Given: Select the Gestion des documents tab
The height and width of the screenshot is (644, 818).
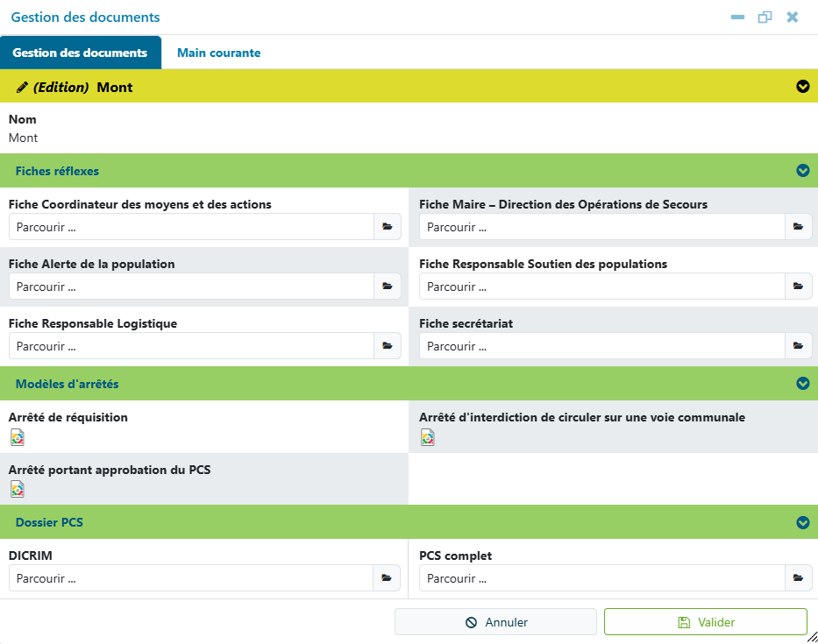Looking at the screenshot, I should click(81, 53).
